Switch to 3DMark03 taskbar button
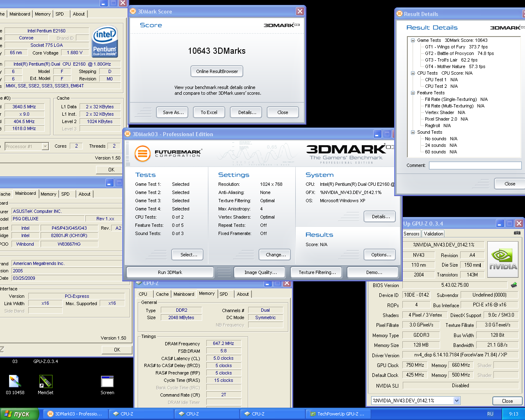The width and height of the screenshot is (525, 420). (x=75, y=414)
